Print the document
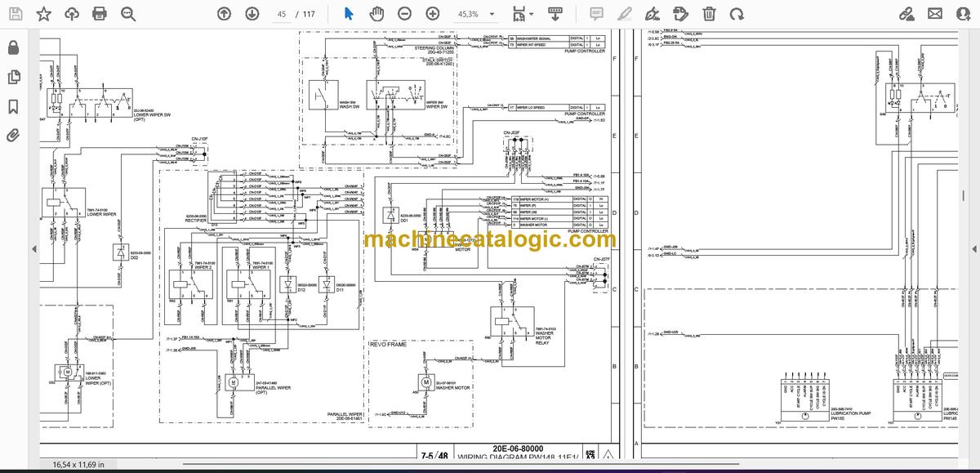The width and height of the screenshot is (980, 473). point(100,14)
